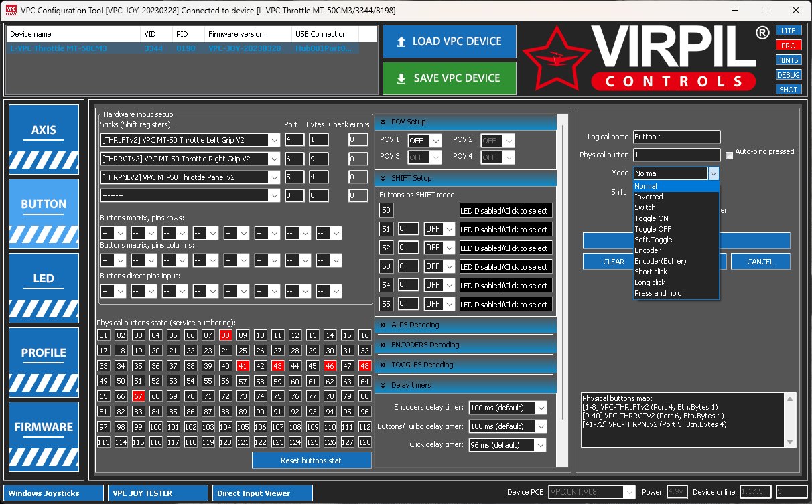The height and width of the screenshot is (504, 812).
Task: Open Click delay timer dropdown
Action: [541, 445]
